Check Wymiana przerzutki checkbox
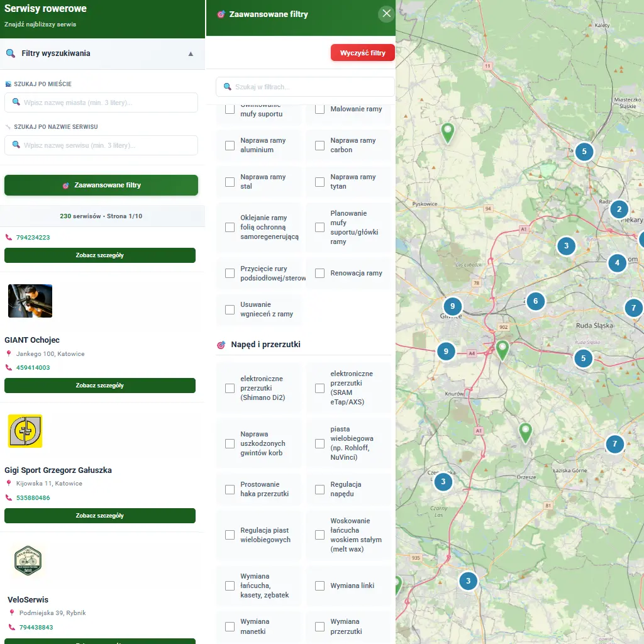Viewport: 644px width, 644px height. 319,626
